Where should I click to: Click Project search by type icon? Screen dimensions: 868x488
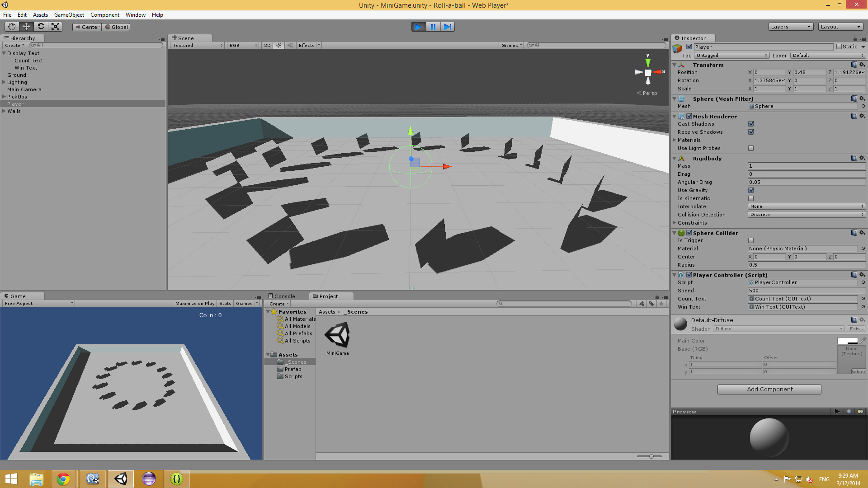coord(642,304)
